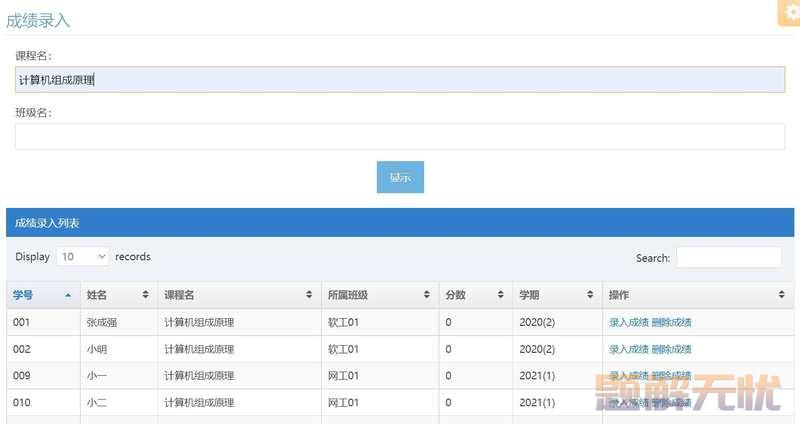Click 录入成绩 for student 001
The image size is (800, 424).
(629, 322)
